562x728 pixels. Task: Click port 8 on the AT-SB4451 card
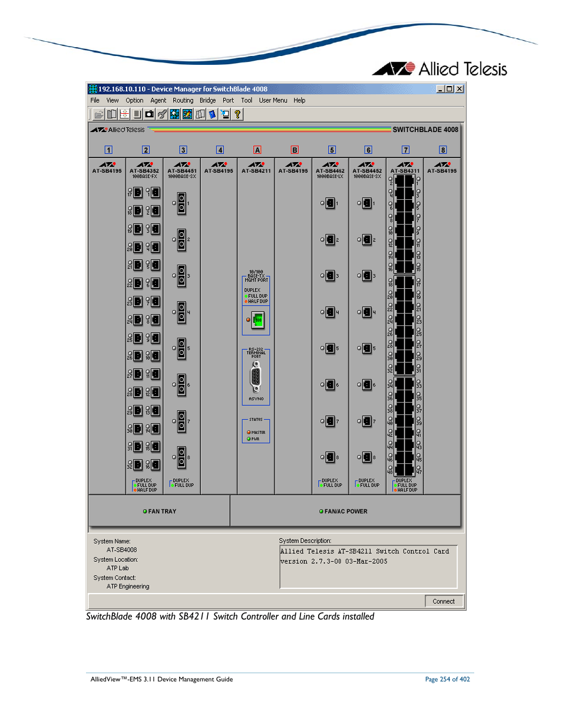(x=182, y=457)
